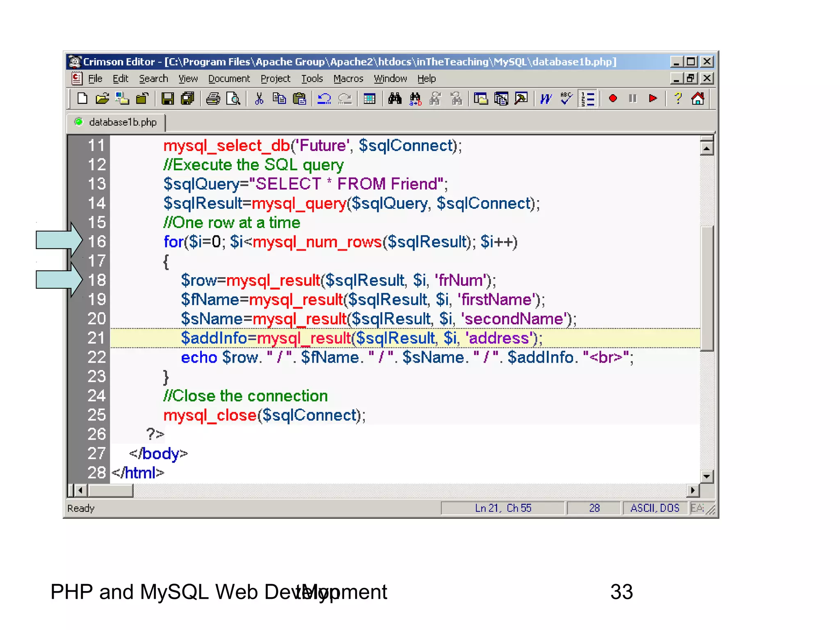This screenshot has width=840, height=630.
Task: Click line number 21 in gutter
Action: click(96, 338)
